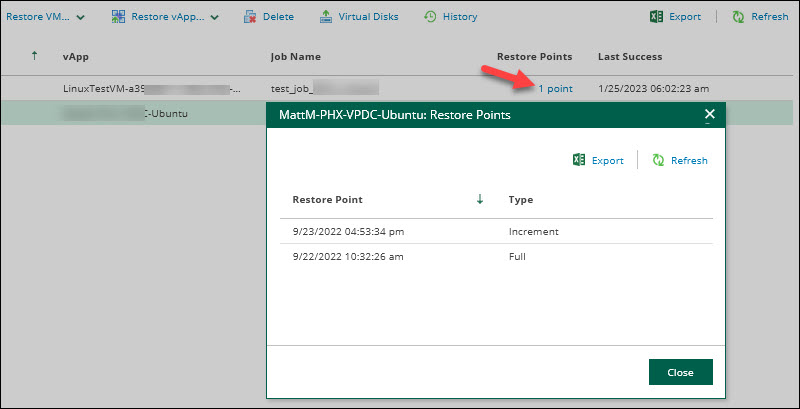The width and height of the screenshot is (800, 409).
Task: Click main toolbar Excel Export icon
Action: [656, 17]
